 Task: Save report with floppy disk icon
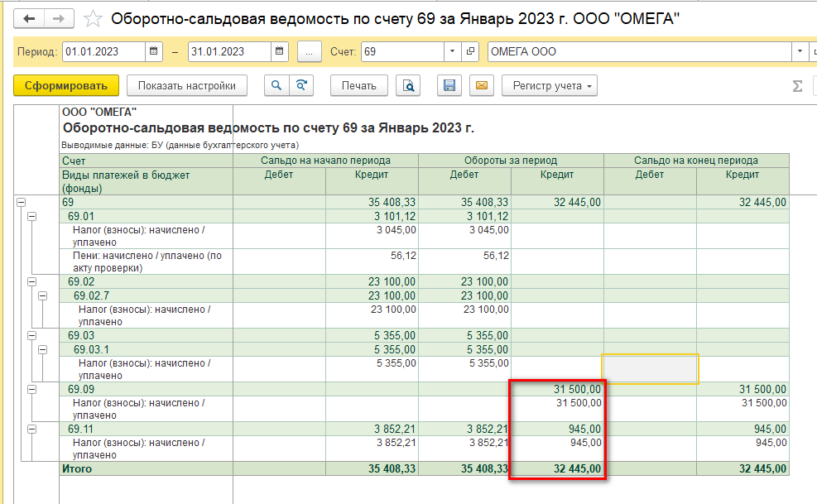449,85
